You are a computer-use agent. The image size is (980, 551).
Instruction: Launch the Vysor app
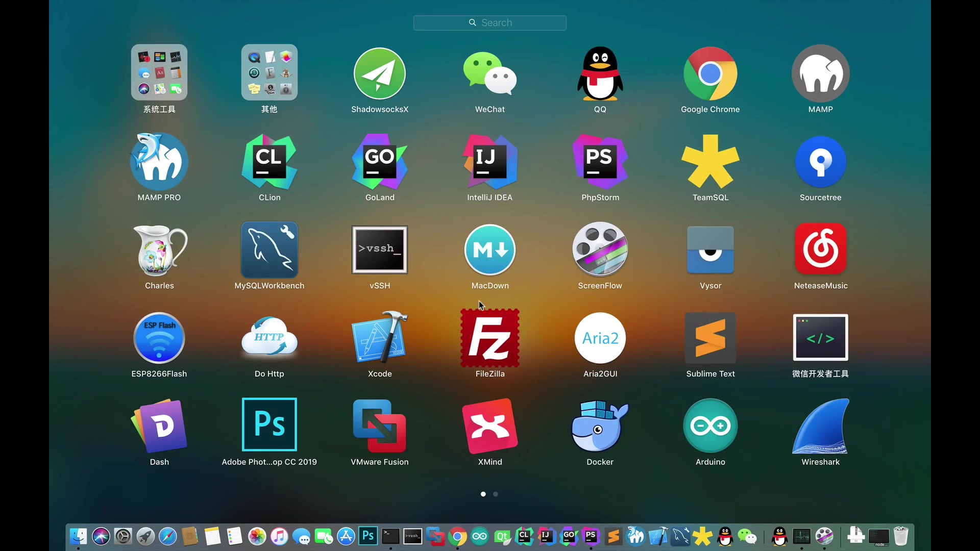pos(710,250)
